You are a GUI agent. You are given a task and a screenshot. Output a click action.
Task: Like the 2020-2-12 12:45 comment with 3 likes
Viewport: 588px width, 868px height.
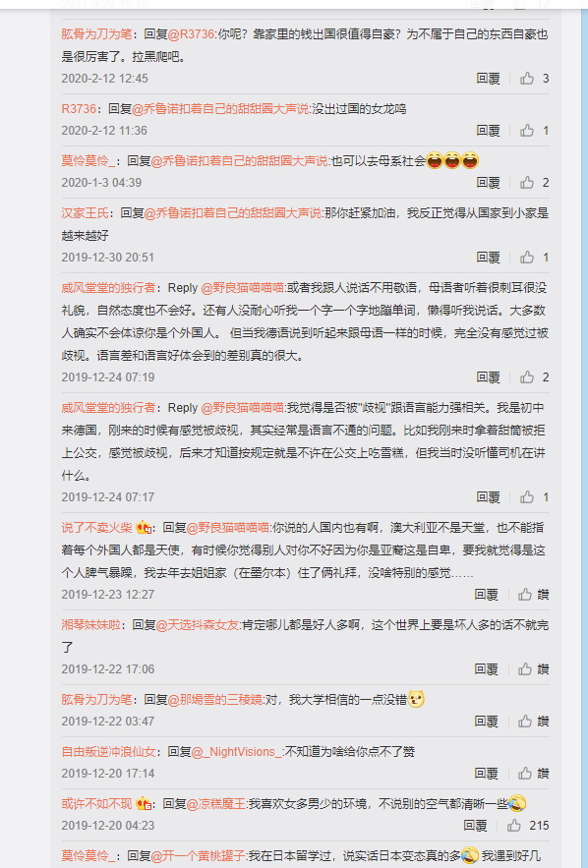point(526,79)
